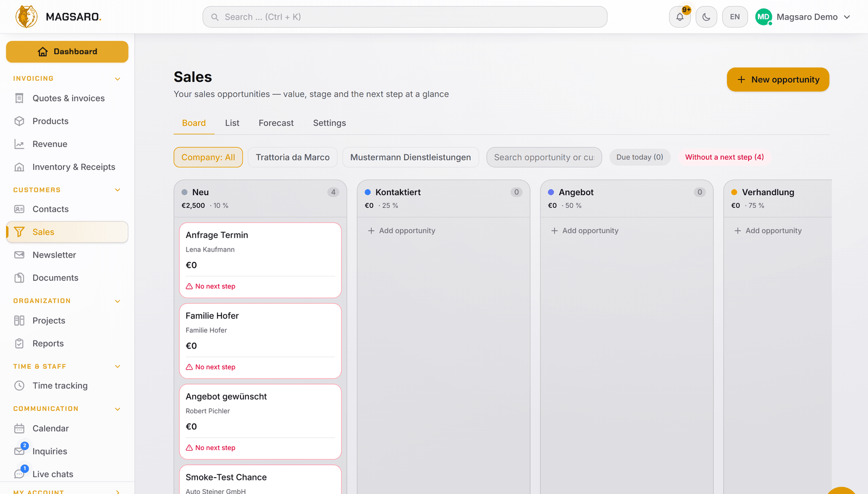This screenshot has height=494, width=868.
Task: Click the Projects board icon
Action: coord(20,320)
